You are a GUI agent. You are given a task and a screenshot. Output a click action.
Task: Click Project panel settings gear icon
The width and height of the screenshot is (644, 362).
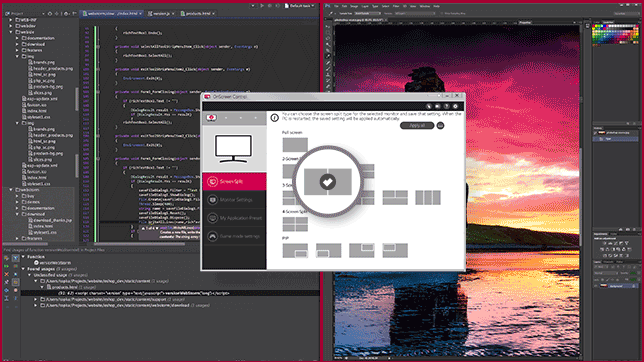pyautogui.click(x=66, y=14)
